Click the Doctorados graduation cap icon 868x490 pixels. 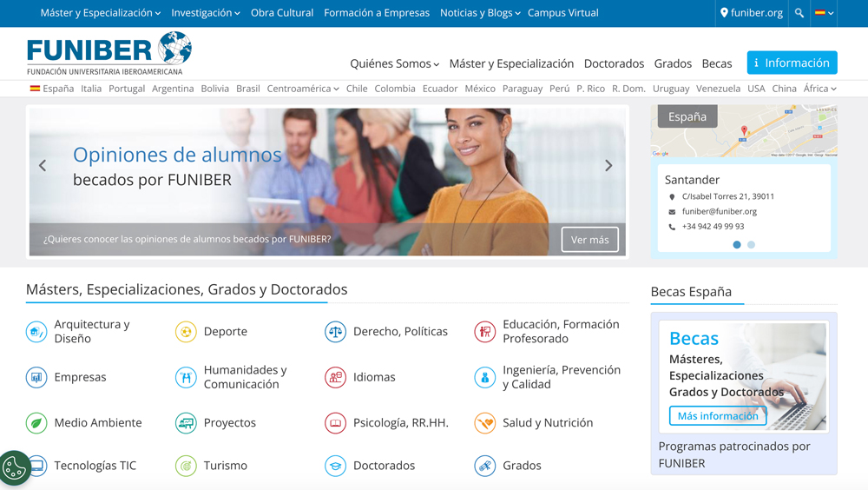tap(335, 466)
